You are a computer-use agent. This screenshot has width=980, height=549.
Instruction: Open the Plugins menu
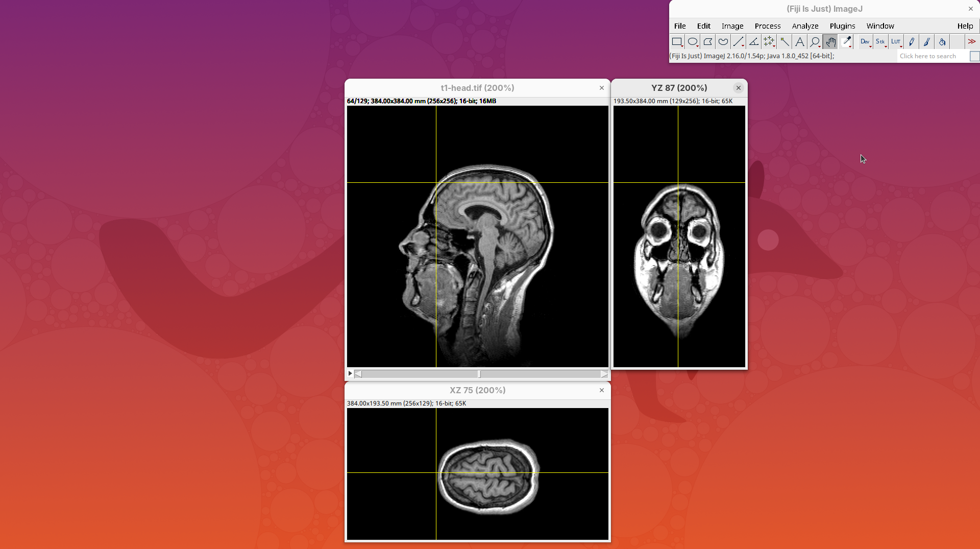pyautogui.click(x=842, y=26)
